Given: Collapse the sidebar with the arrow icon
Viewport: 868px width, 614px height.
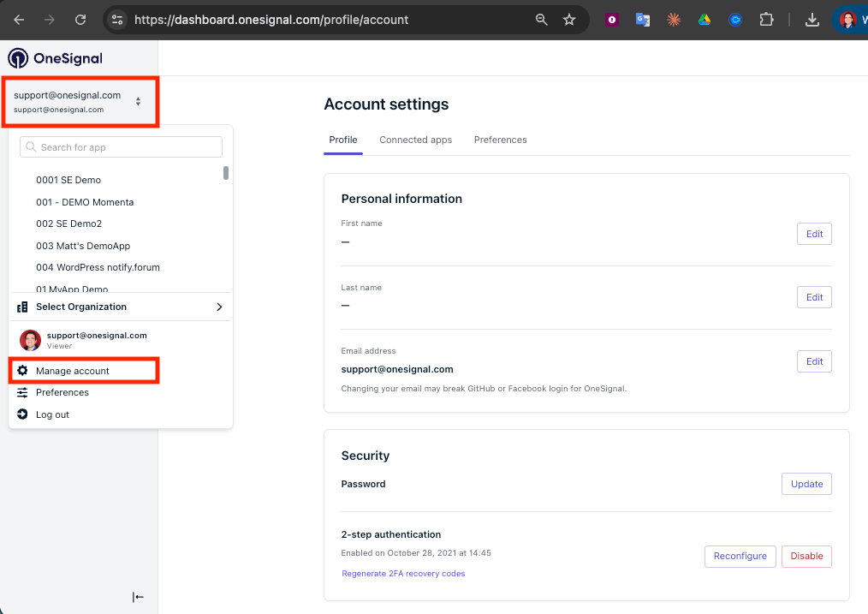Looking at the screenshot, I should 138,597.
